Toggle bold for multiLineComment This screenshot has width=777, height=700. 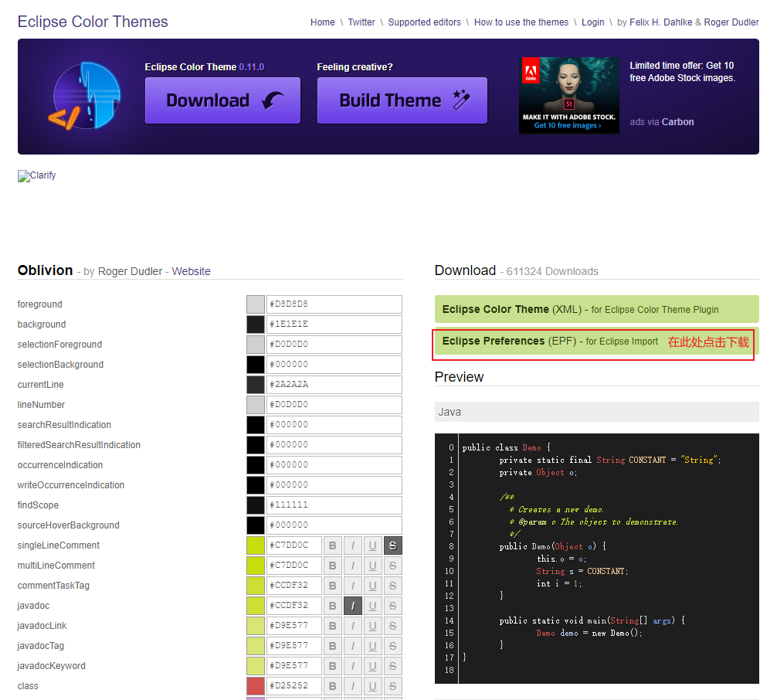pyautogui.click(x=333, y=566)
